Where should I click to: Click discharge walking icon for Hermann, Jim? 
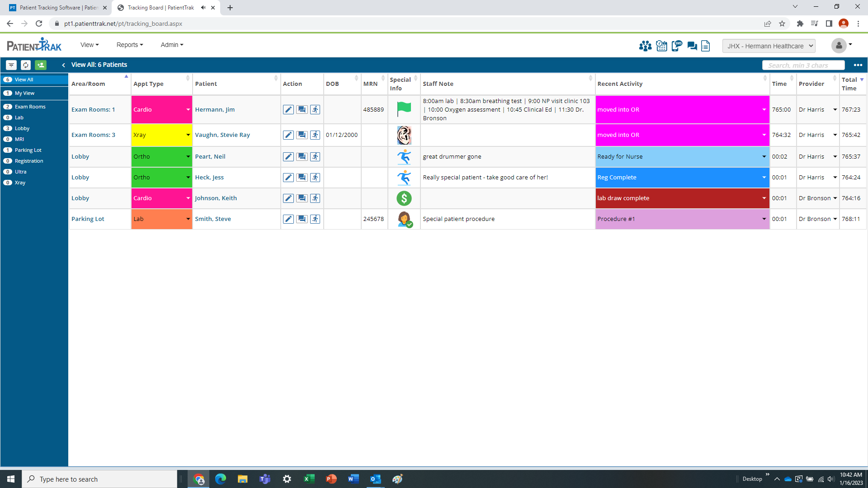tap(315, 109)
